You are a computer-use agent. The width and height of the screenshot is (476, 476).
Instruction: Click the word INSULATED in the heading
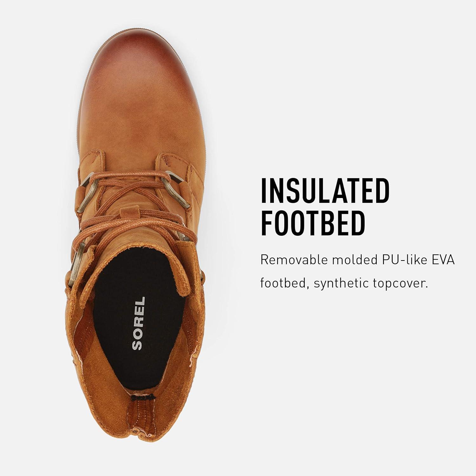tap(325, 191)
